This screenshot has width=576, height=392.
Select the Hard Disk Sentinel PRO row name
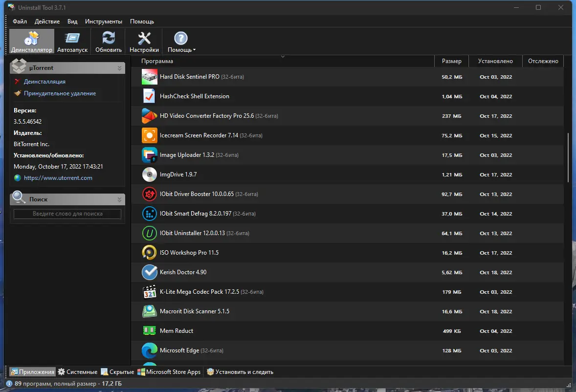[201, 77]
